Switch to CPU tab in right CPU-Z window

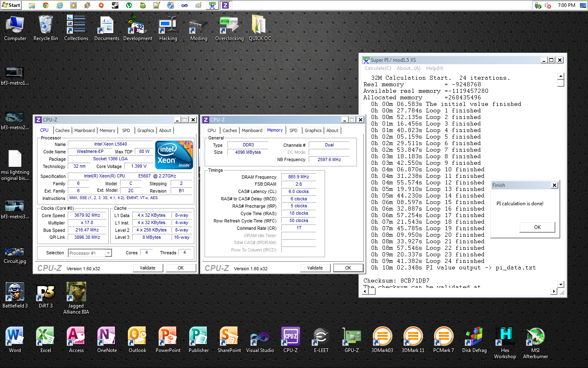[212, 130]
